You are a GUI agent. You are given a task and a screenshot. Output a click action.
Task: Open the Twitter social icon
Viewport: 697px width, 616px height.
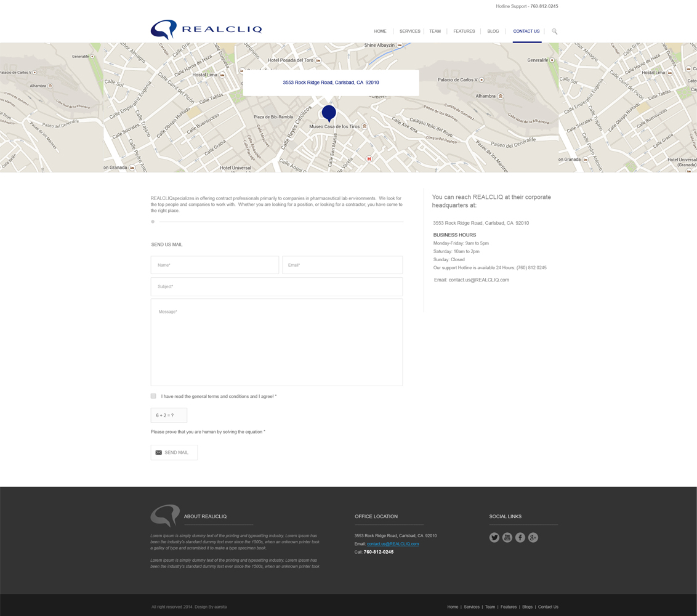point(494,537)
